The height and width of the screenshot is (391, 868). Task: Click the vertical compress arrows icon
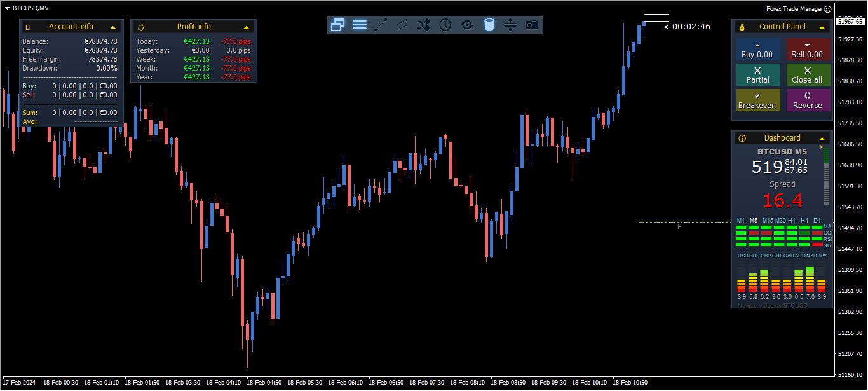[x=510, y=25]
